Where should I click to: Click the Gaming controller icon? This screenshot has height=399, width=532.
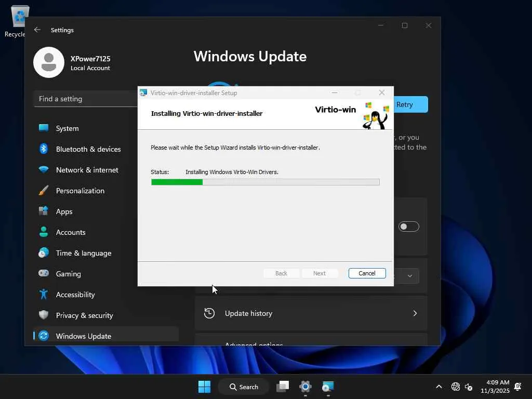[44, 273]
